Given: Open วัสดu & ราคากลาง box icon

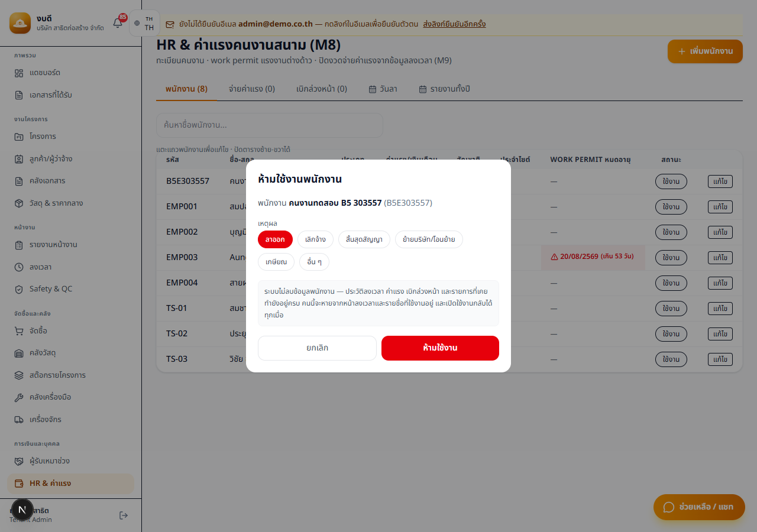Looking at the screenshot, I should (19, 203).
